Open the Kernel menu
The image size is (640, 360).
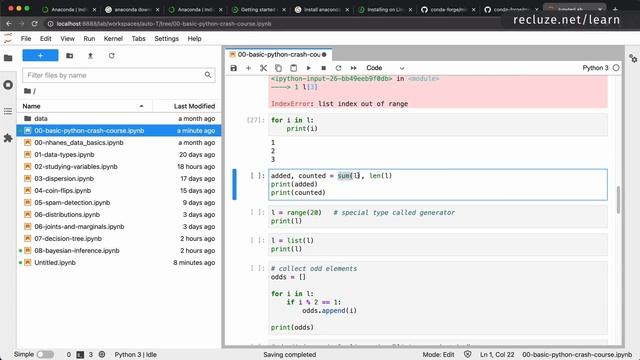pos(113,38)
